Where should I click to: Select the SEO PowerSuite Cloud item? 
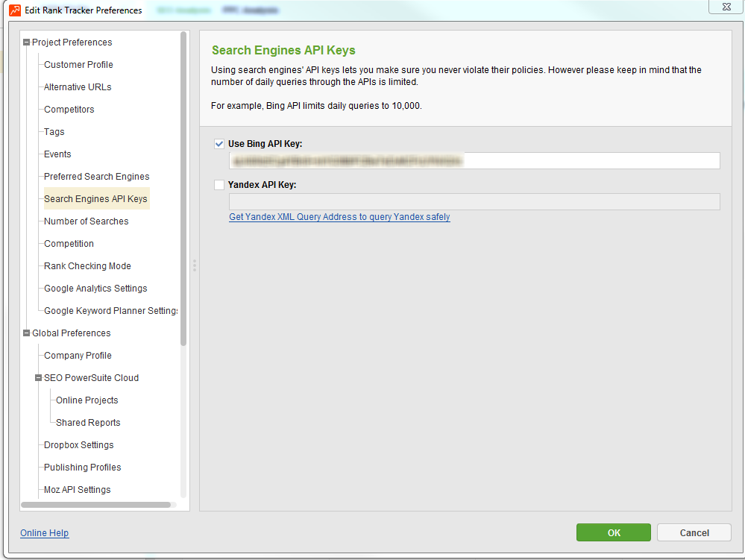click(x=91, y=377)
